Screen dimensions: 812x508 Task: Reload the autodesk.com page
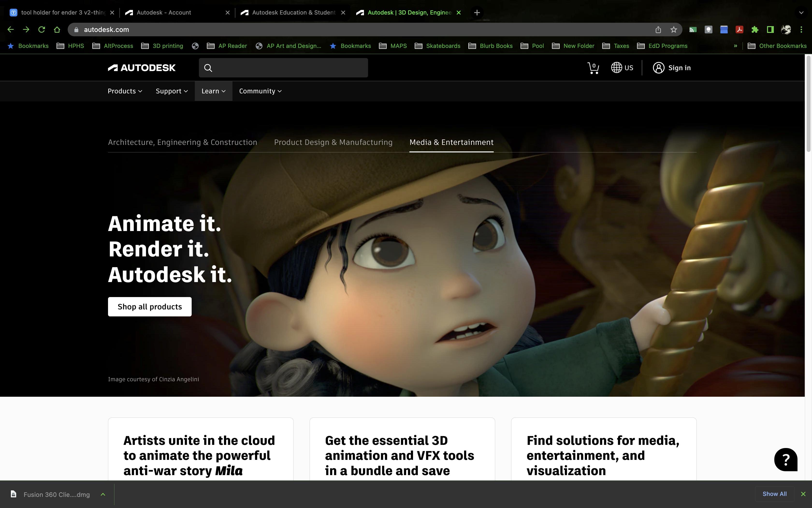point(42,30)
